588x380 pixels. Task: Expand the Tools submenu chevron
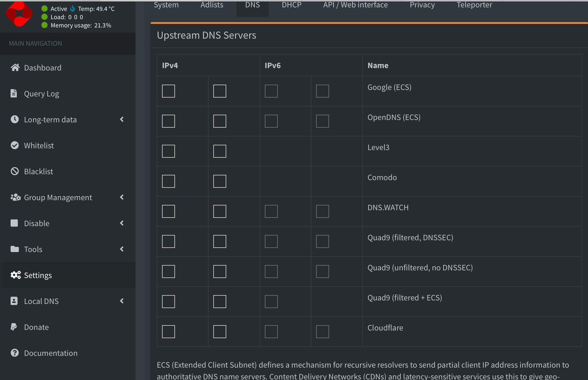[122, 249]
